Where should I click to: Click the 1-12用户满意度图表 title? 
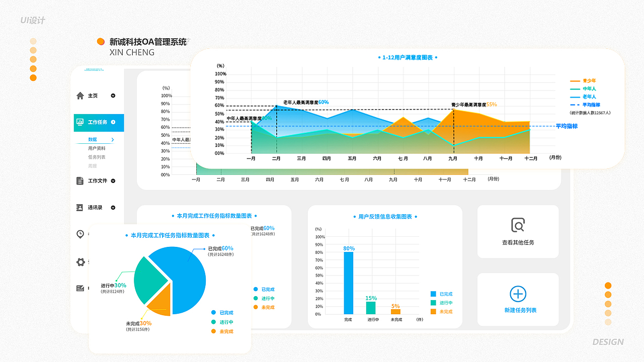[x=408, y=58]
